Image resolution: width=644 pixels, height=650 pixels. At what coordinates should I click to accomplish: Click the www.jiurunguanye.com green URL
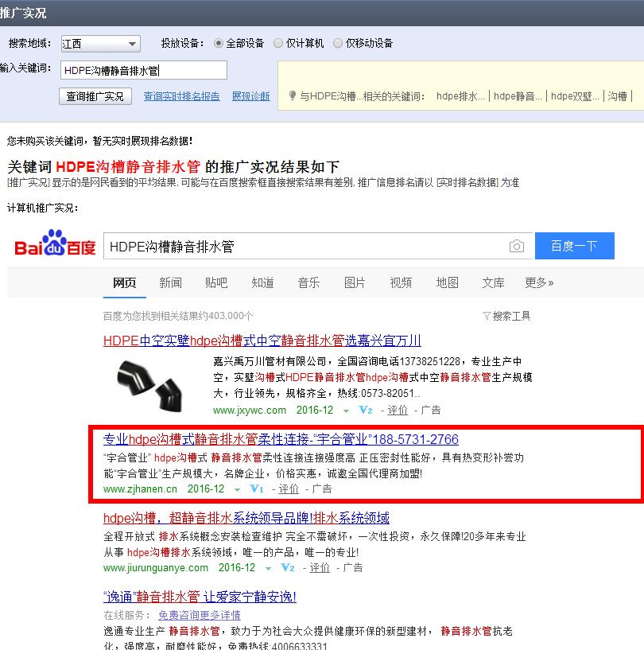156,568
